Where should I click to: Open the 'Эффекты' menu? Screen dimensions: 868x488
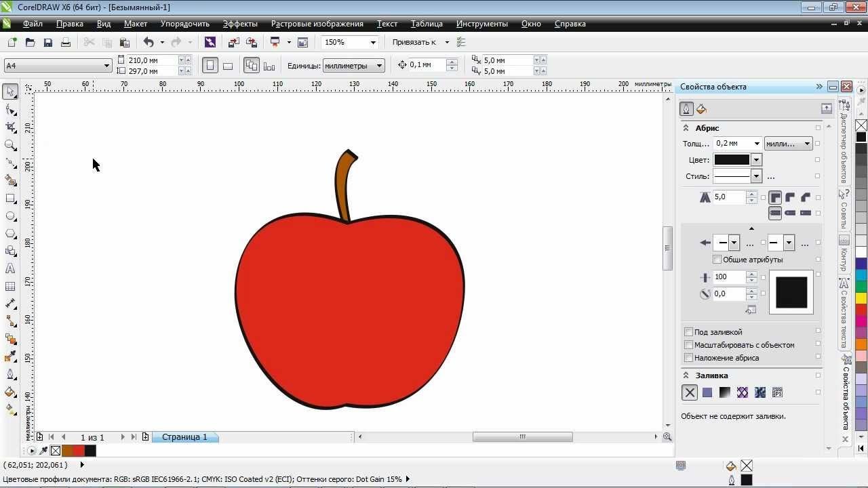click(x=240, y=24)
